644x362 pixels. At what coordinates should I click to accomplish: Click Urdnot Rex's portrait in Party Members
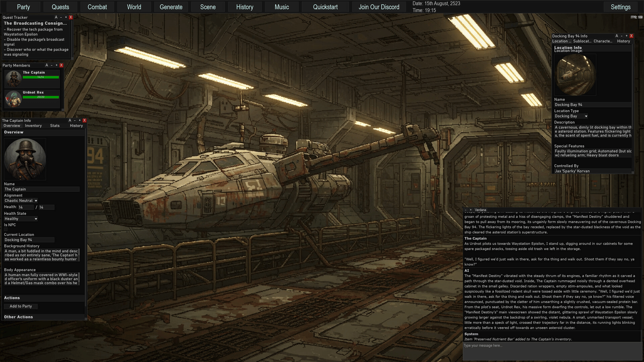click(13, 99)
